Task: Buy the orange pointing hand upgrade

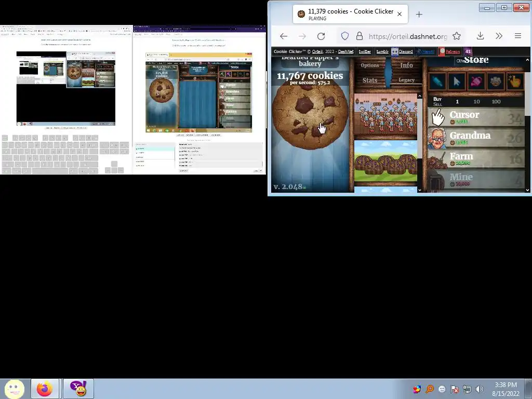Action: click(515, 82)
